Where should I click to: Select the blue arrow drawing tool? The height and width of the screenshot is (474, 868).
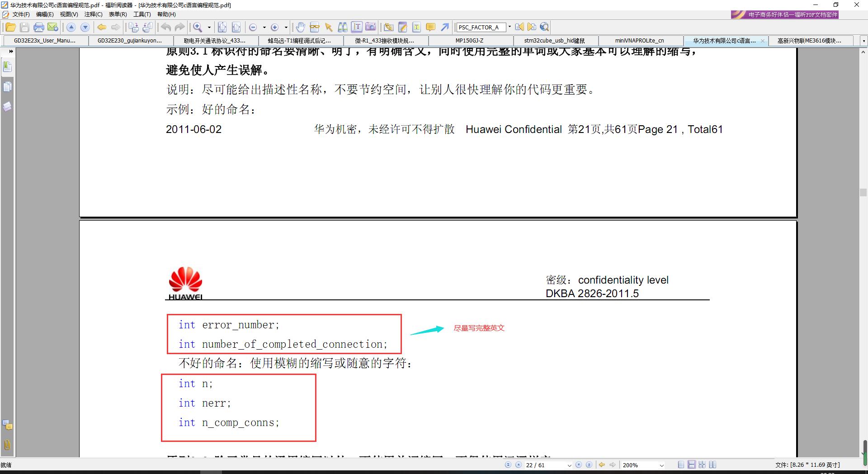coord(445,27)
